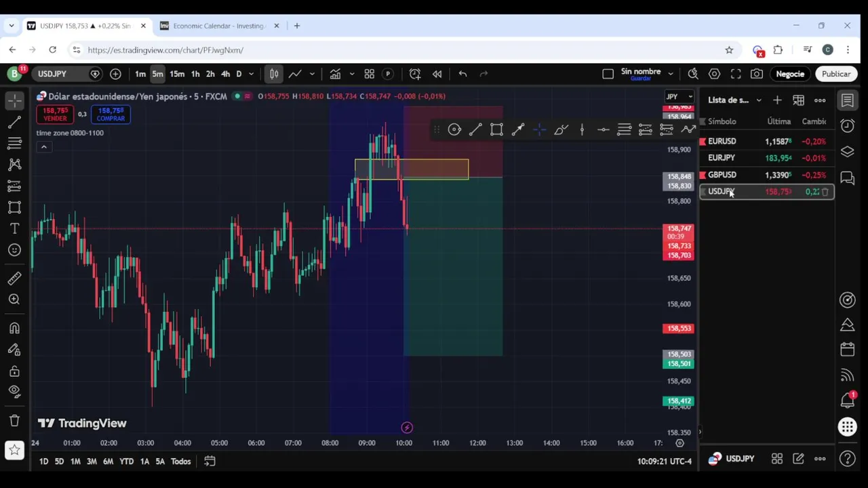This screenshot has height=488, width=868.
Task: Expand the Sin nombre layout dropdown
Action: point(671,74)
